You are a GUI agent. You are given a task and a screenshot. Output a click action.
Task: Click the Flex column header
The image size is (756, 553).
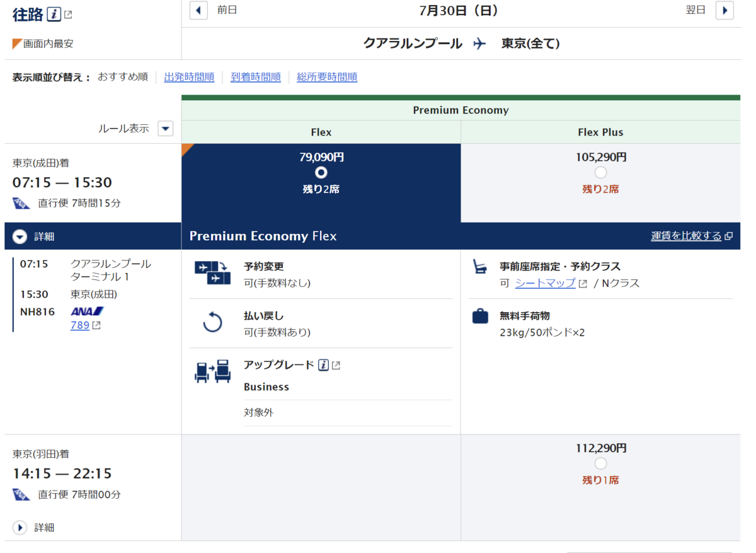pos(321,132)
